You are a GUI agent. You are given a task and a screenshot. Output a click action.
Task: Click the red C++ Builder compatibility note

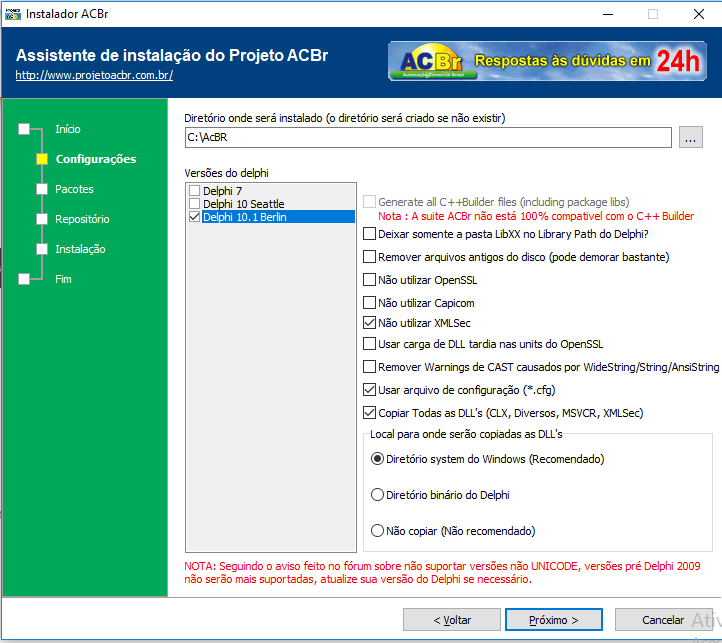tap(536, 216)
